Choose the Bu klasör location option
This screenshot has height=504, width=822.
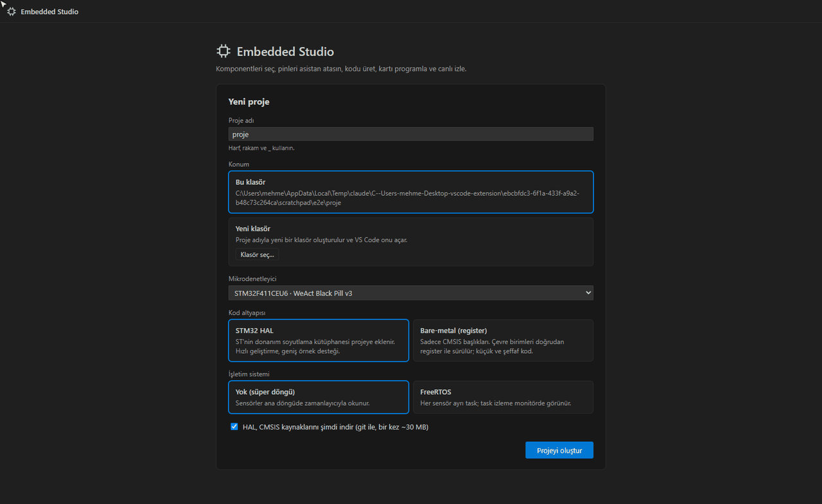coord(411,192)
